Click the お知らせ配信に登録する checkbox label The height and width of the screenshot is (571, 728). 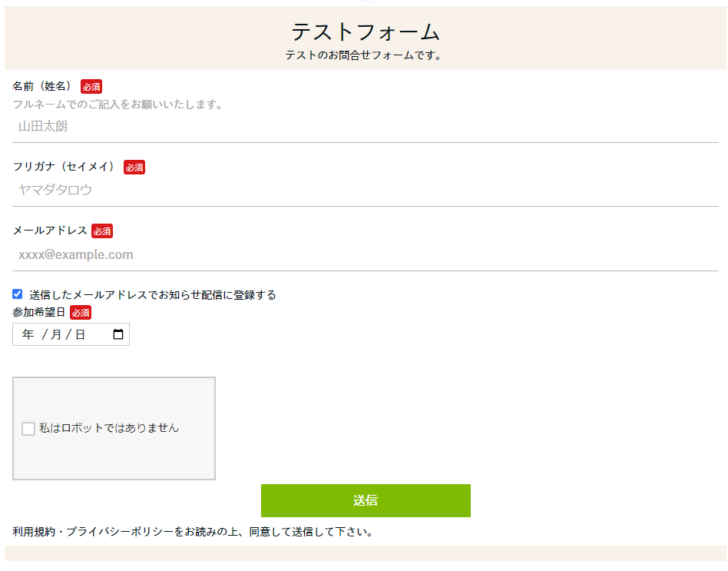(x=153, y=295)
